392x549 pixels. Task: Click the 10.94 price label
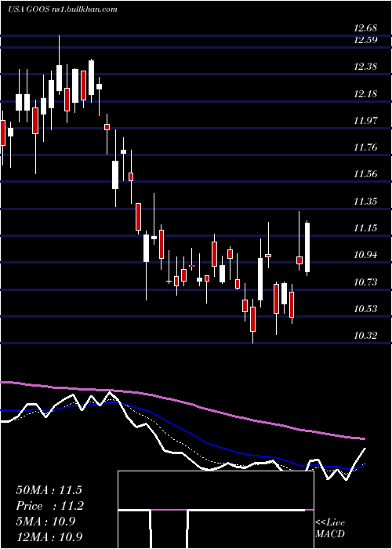click(x=365, y=255)
